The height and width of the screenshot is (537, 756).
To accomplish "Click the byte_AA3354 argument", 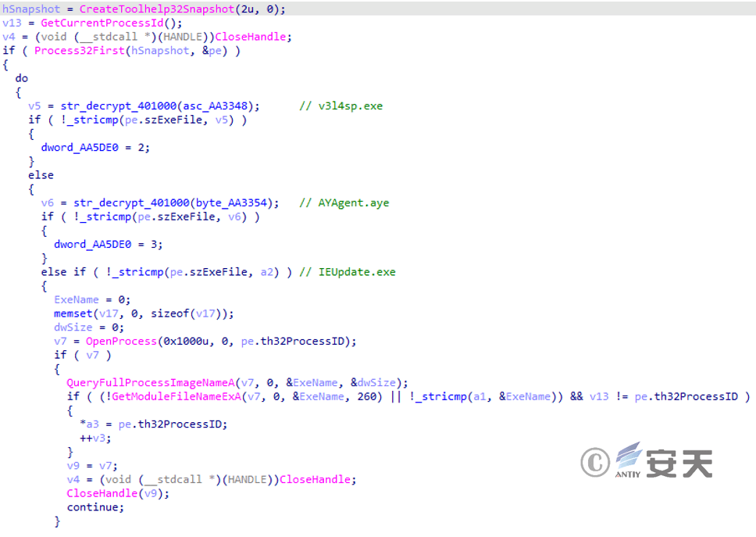I will [x=230, y=202].
